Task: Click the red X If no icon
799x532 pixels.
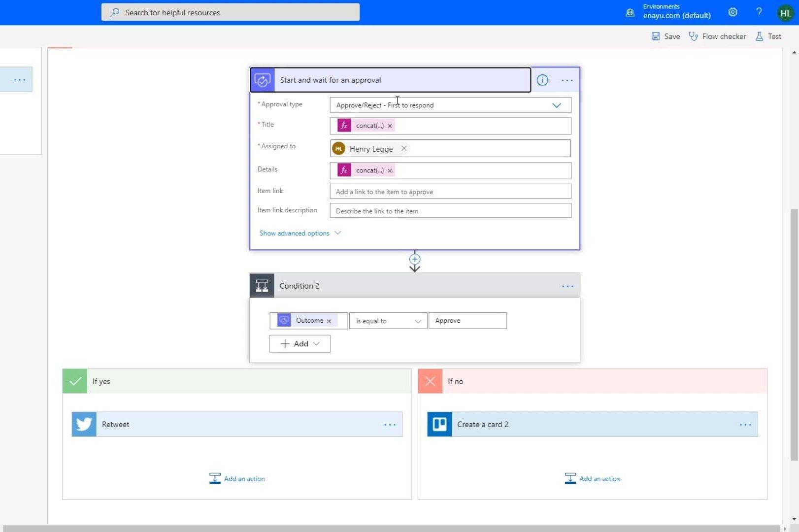Action: tap(430, 381)
